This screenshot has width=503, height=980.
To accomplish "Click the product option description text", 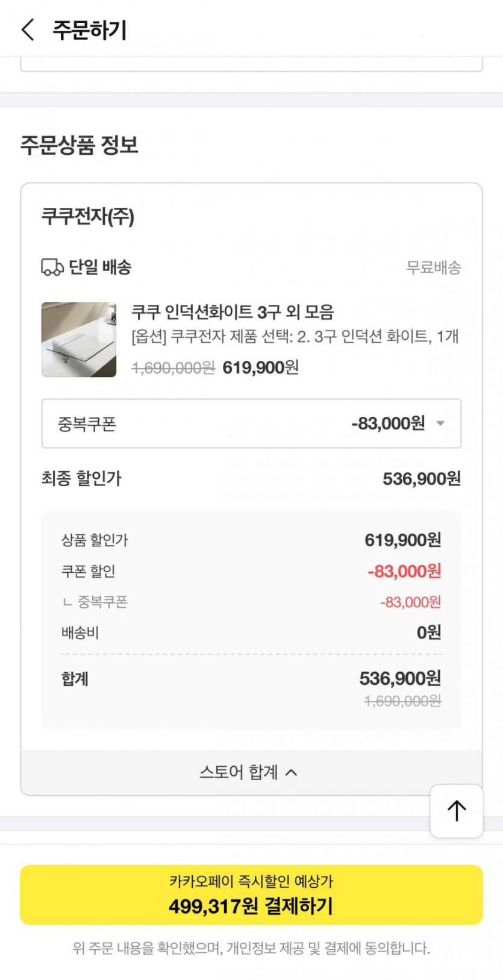I will [x=295, y=336].
